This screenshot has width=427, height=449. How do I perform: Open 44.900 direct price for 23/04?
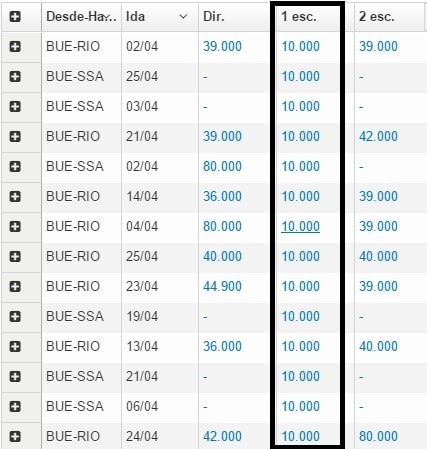(x=222, y=286)
